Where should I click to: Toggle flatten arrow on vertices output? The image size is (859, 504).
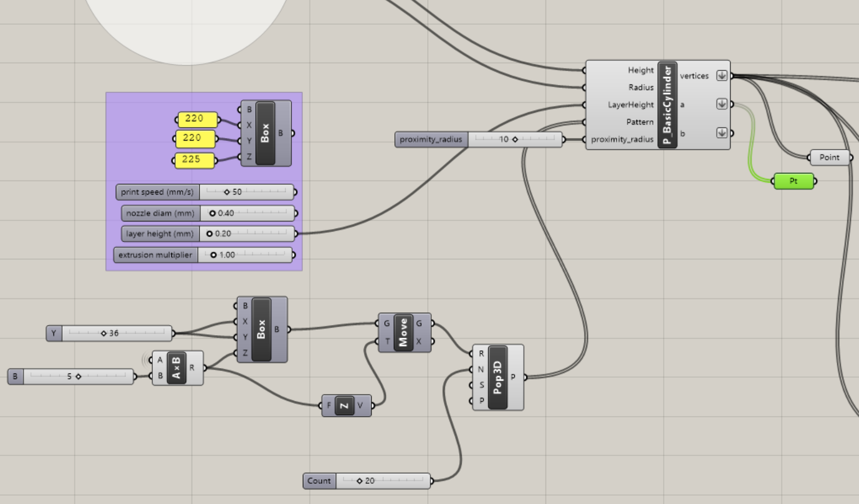(x=722, y=76)
